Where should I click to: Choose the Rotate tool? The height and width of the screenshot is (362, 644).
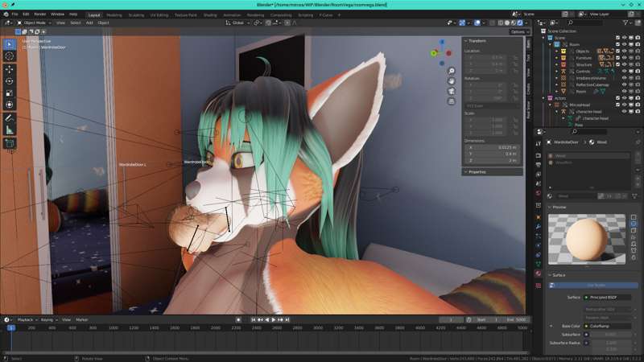10,81
